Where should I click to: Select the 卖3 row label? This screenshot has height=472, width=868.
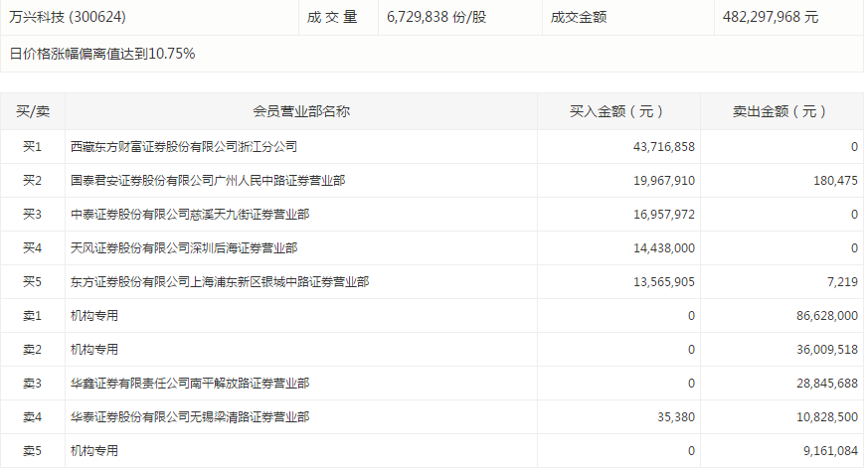click(x=32, y=383)
